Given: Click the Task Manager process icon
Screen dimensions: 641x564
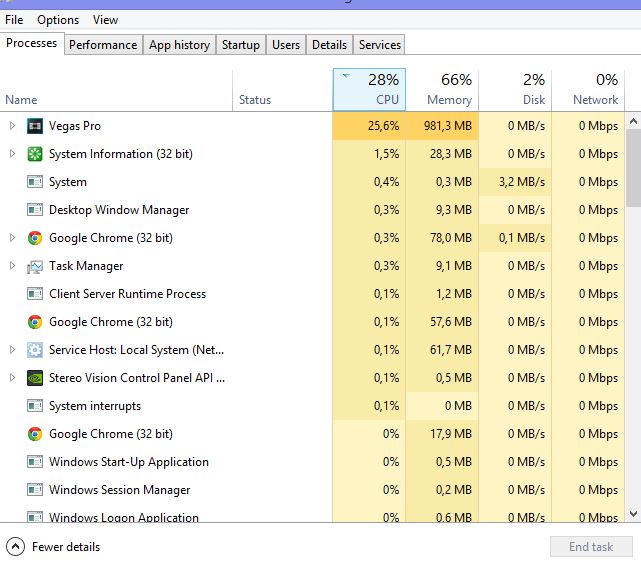Looking at the screenshot, I should pos(35,266).
